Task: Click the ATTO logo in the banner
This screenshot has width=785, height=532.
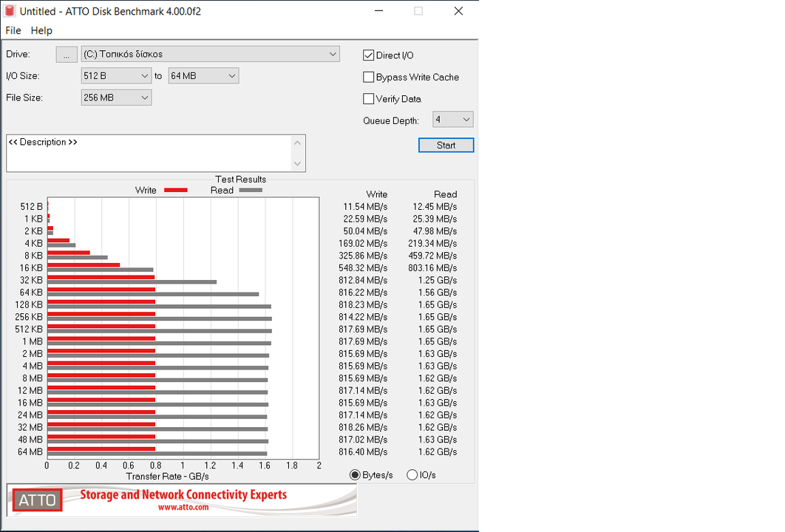Action: [x=38, y=500]
